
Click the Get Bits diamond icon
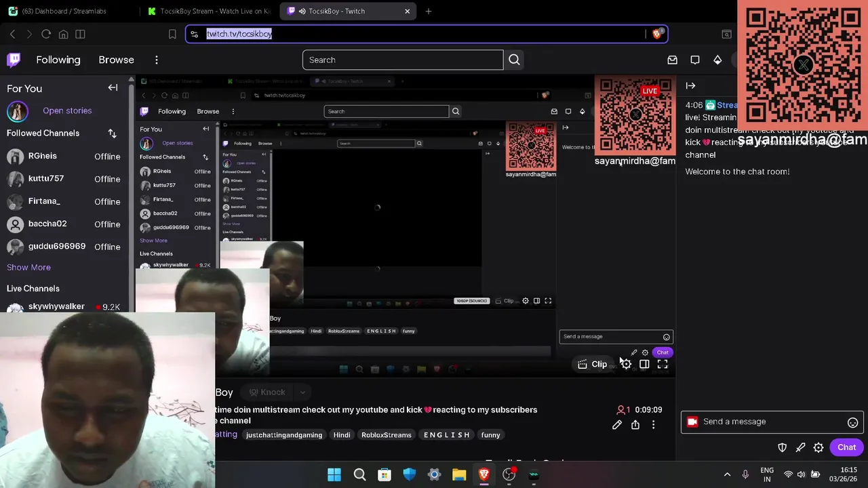click(x=717, y=60)
